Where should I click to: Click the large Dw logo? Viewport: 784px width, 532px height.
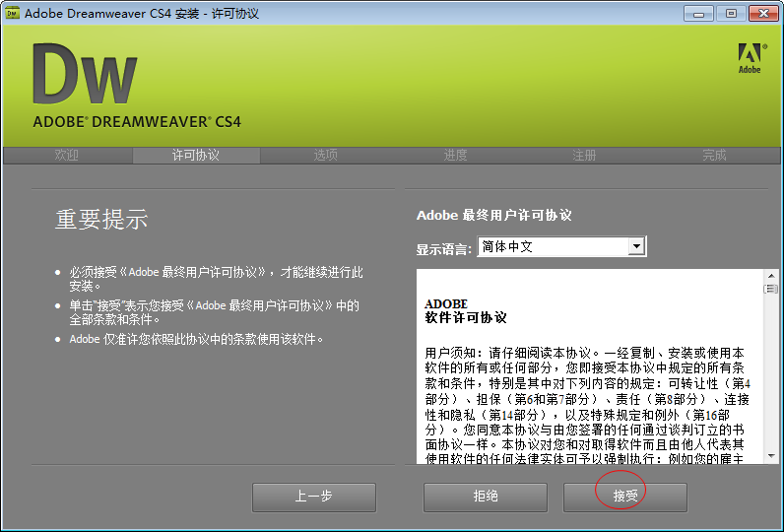pyautogui.click(x=85, y=74)
